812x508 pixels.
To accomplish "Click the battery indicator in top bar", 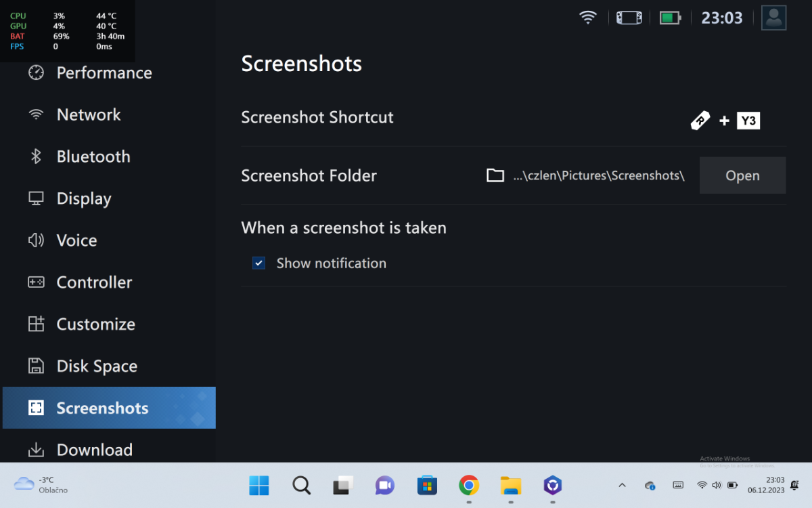I will point(670,18).
